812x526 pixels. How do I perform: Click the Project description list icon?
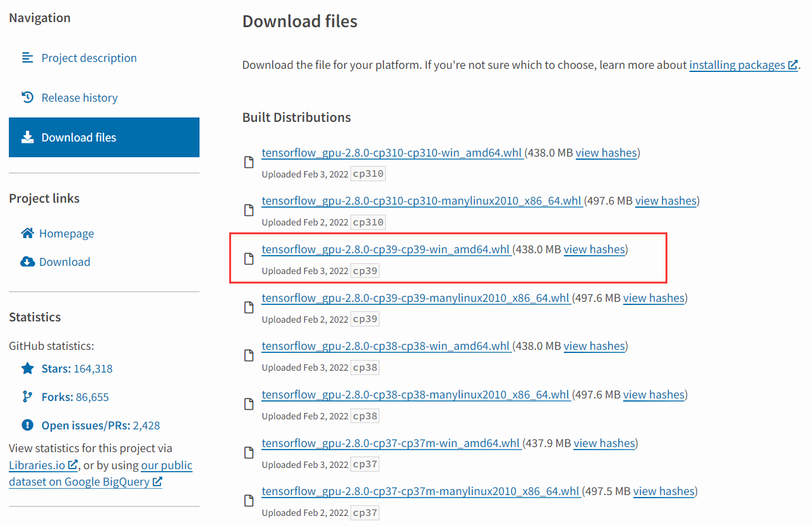click(x=27, y=58)
